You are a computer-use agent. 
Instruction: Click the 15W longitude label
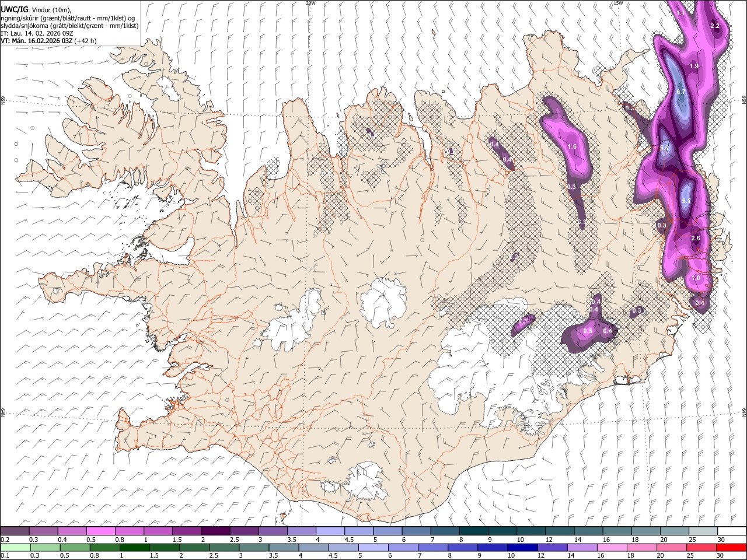click(x=619, y=3)
